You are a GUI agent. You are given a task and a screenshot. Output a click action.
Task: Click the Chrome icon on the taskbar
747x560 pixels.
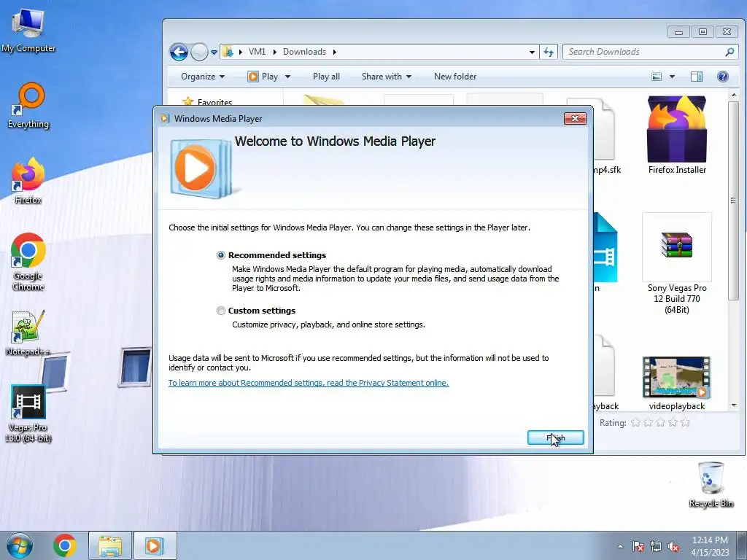(65, 545)
